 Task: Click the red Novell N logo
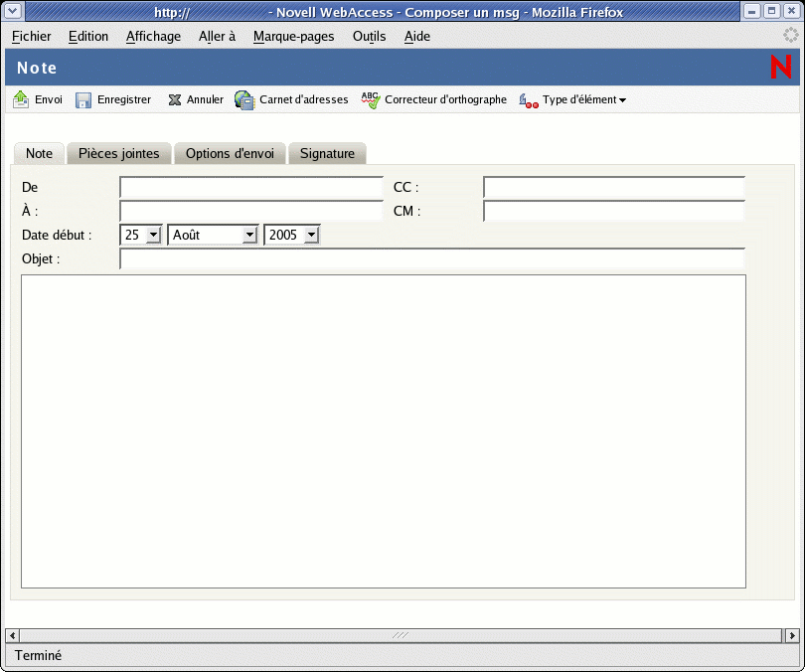point(780,68)
